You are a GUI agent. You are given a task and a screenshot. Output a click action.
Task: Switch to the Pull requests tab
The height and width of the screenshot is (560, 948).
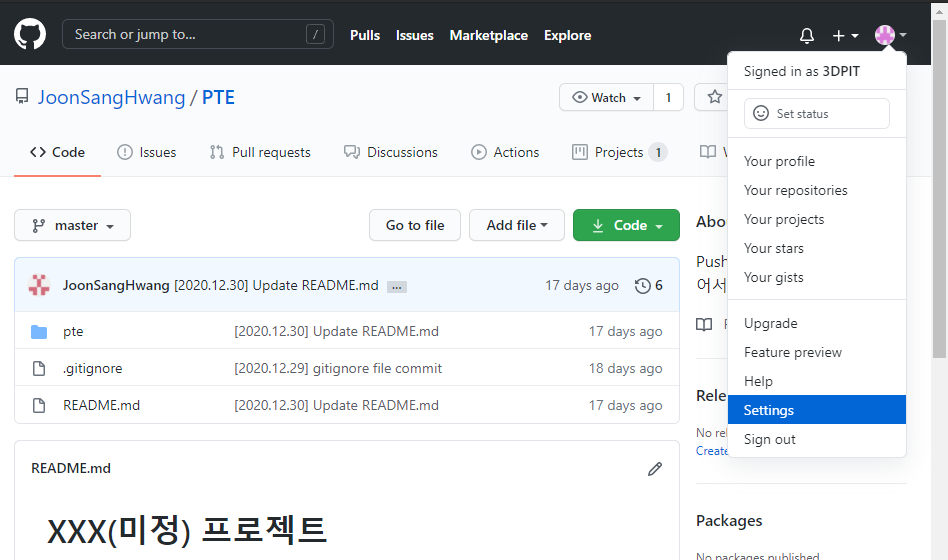(260, 152)
